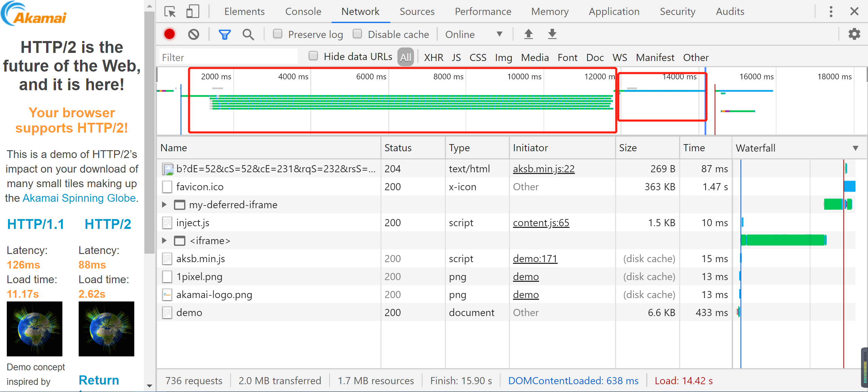Export HAR file with download arrow
The width and height of the screenshot is (868, 392).
pos(552,34)
